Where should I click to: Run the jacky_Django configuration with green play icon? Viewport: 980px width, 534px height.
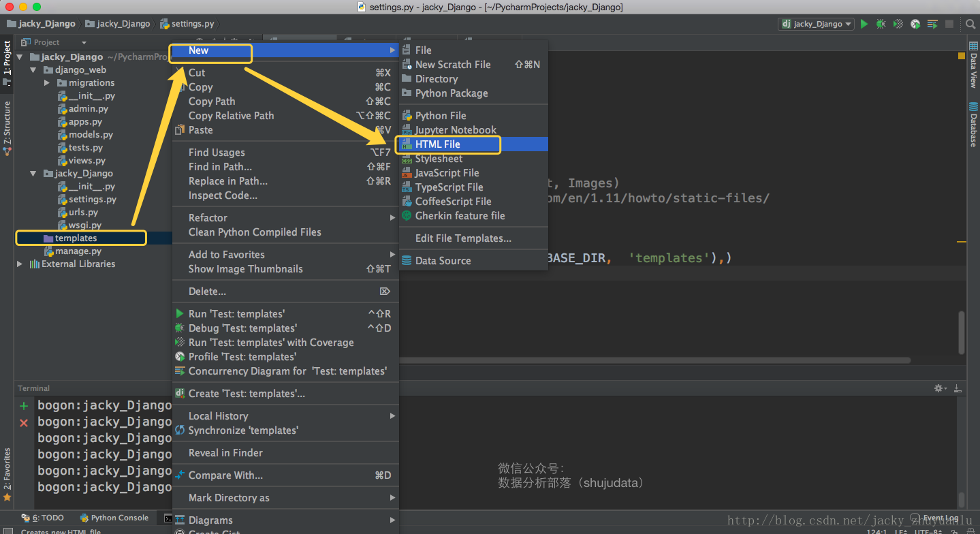click(864, 24)
